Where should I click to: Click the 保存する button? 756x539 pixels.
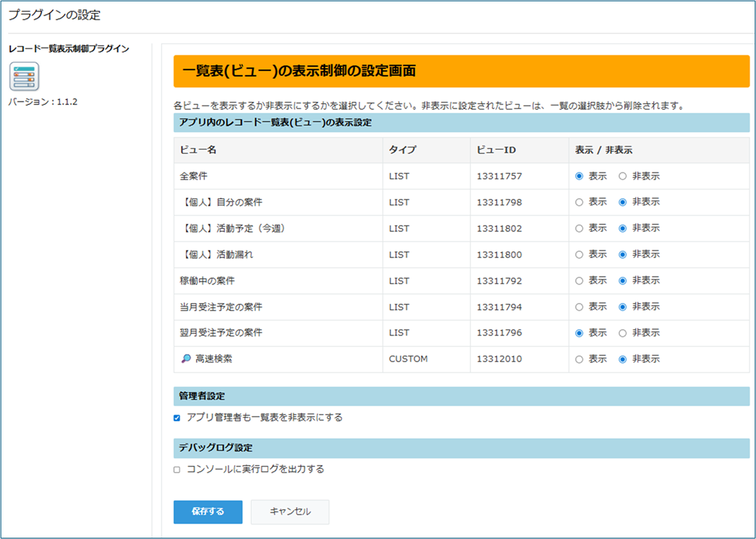click(207, 511)
